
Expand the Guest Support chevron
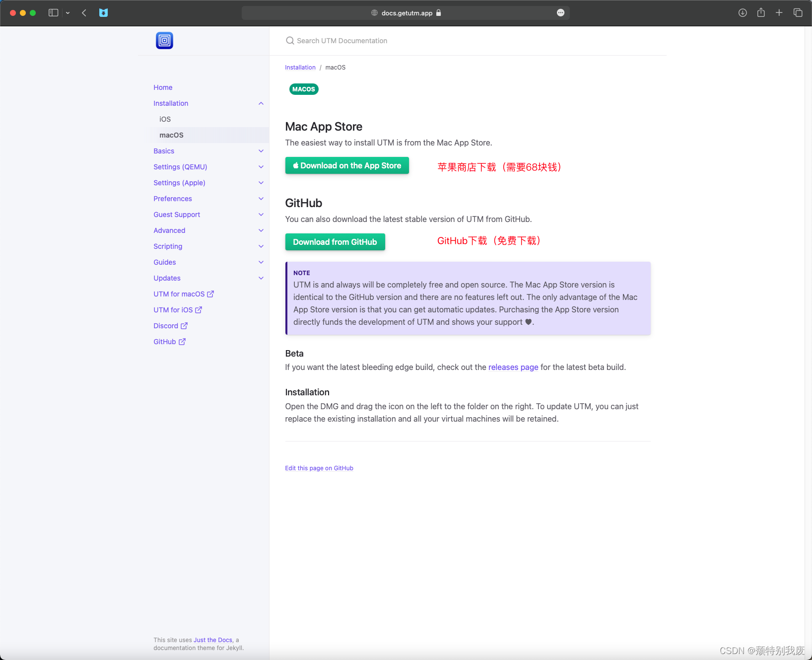(x=261, y=215)
